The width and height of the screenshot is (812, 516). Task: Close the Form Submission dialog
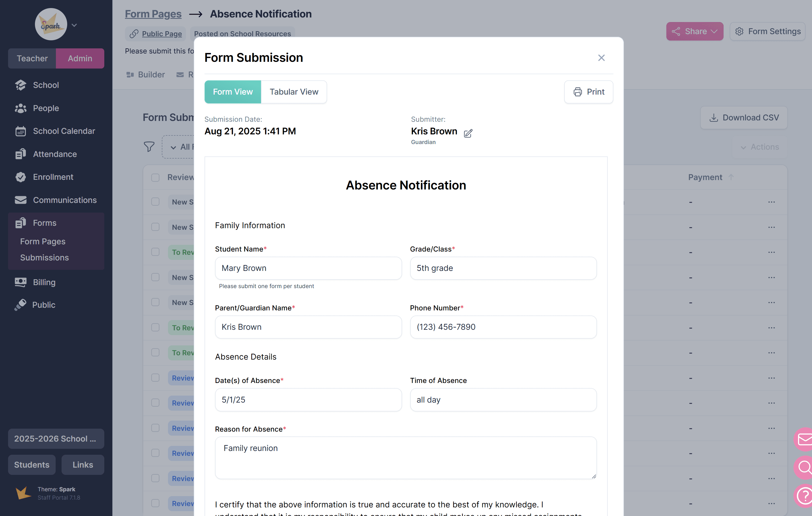[601, 58]
